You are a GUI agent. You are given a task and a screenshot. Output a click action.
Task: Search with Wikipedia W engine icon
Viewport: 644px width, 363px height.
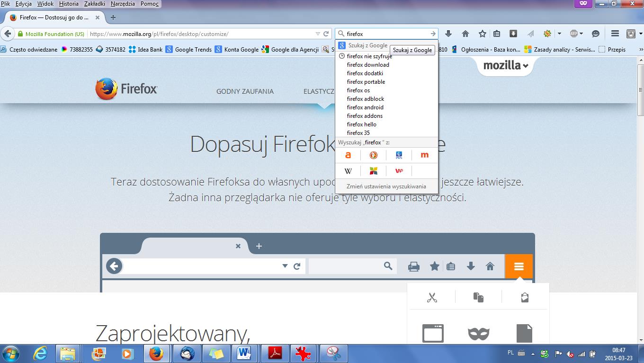click(348, 171)
